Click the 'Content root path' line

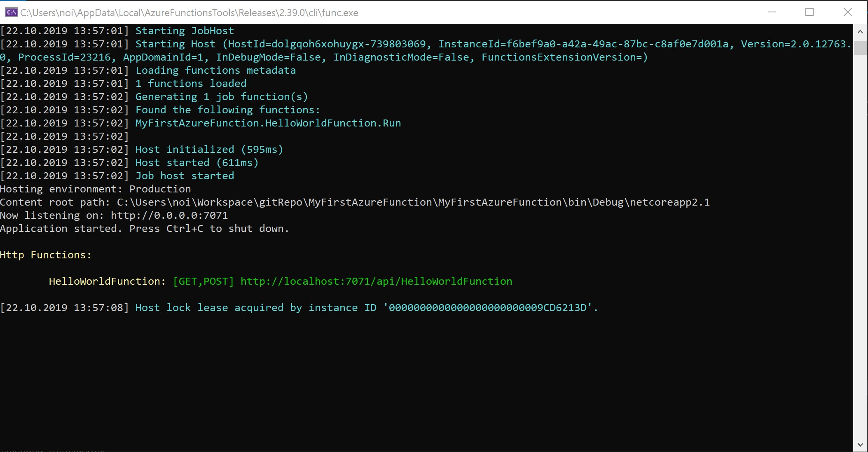point(354,202)
